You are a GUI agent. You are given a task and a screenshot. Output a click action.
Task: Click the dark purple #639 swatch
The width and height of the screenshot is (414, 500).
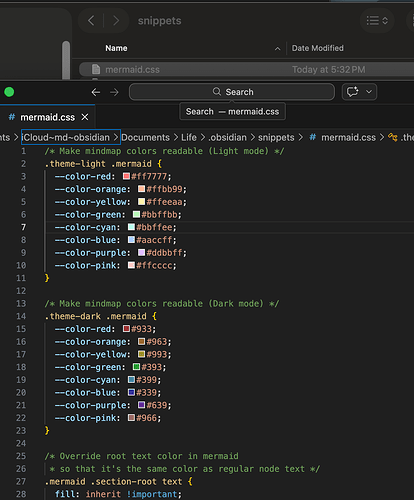click(x=141, y=405)
